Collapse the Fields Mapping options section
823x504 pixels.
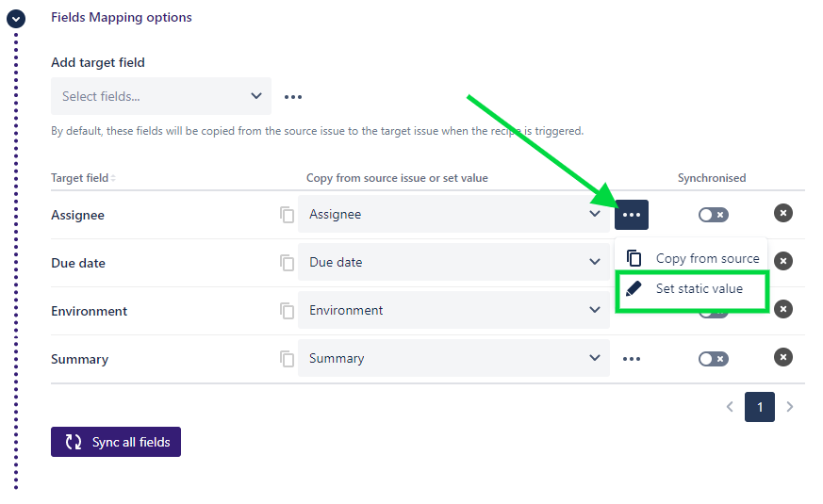pyautogui.click(x=16, y=18)
